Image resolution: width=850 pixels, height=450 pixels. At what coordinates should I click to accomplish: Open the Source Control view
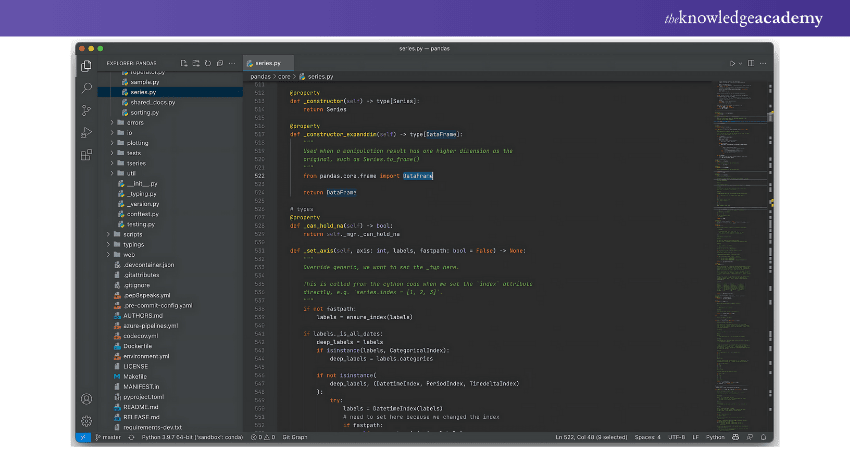[x=87, y=110]
